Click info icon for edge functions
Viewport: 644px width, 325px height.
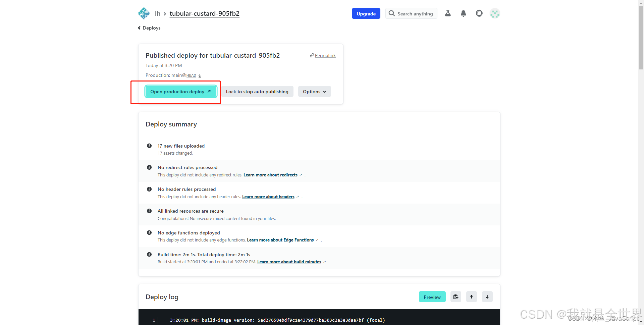coord(149,233)
